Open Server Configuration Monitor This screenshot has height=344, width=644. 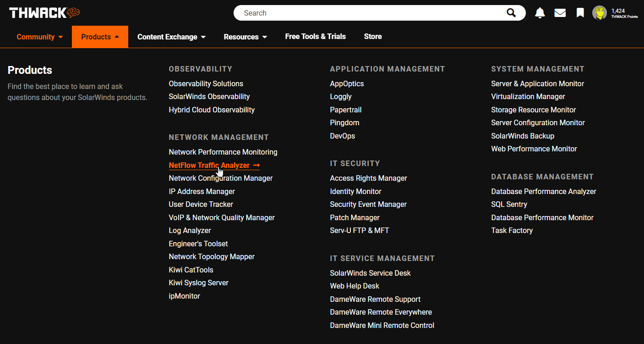coord(538,122)
